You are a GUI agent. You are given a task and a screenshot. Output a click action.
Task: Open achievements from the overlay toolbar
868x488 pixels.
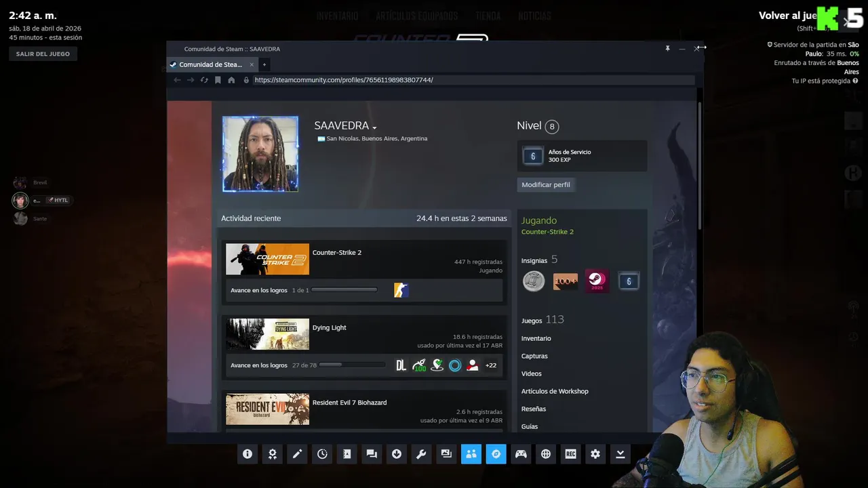[x=272, y=454]
